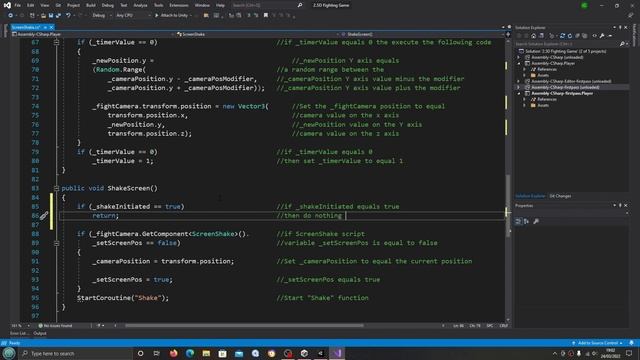Image resolution: width=640 pixels, height=360 pixels.
Task: Click the navigate backward toolbar icon
Action: tap(10, 16)
